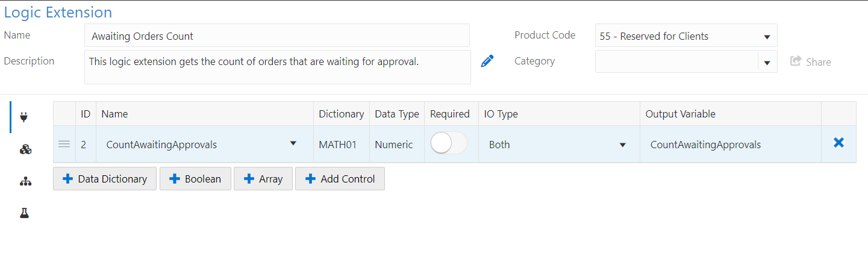Delete the CountAwaitingApprovals row with X

(x=838, y=143)
